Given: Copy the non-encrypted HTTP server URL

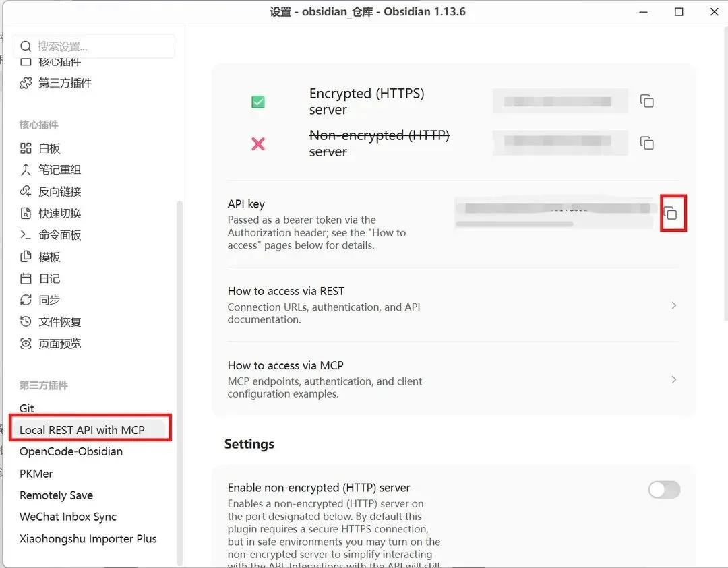Looking at the screenshot, I should pos(646,142).
